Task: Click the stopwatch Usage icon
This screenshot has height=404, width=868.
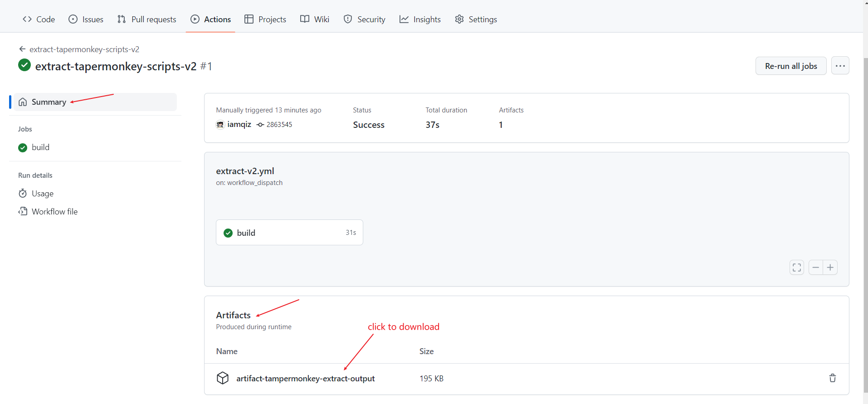Action: pyautogui.click(x=23, y=194)
